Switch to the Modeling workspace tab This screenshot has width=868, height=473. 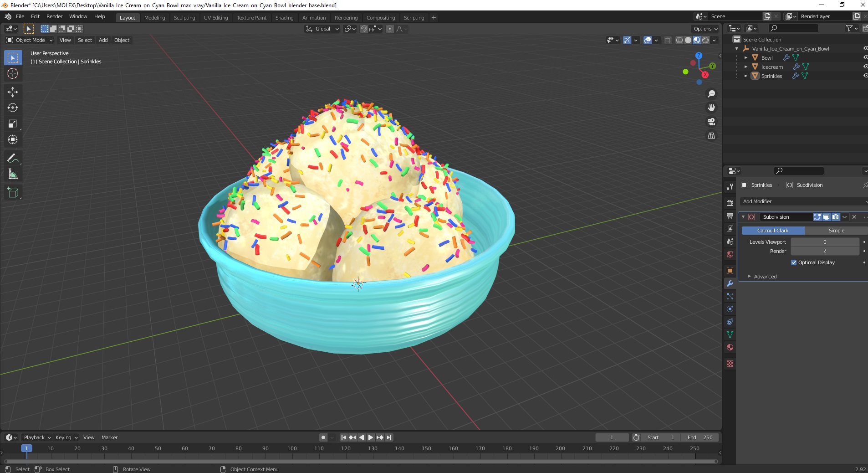pos(154,18)
